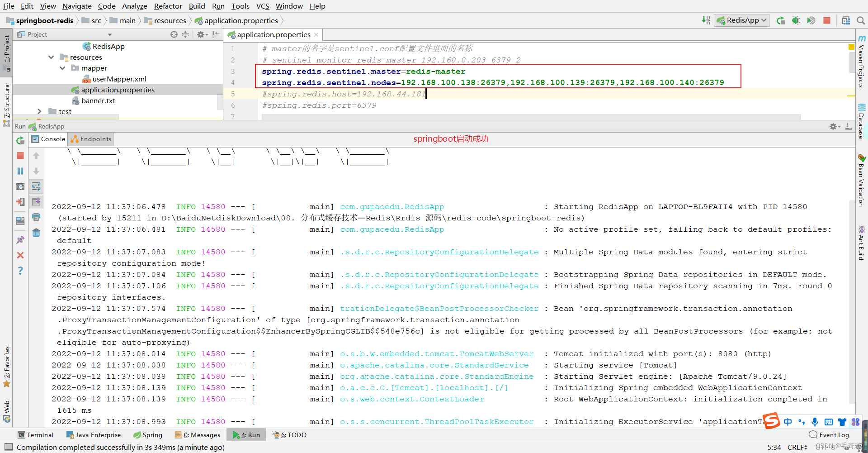The width and height of the screenshot is (868, 453).
Task: Clear all console output with the trash icon
Action: pyautogui.click(x=36, y=233)
